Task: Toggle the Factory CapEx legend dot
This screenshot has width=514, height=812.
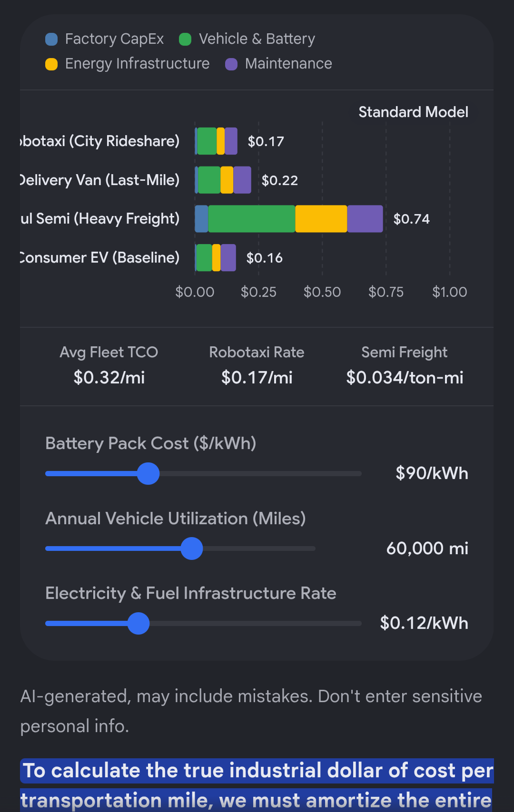Action: tap(51, 39)
